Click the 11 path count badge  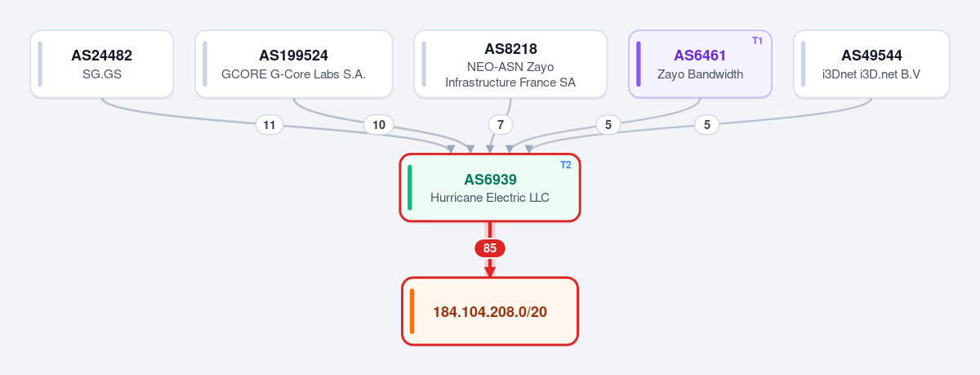pos(269,125)
